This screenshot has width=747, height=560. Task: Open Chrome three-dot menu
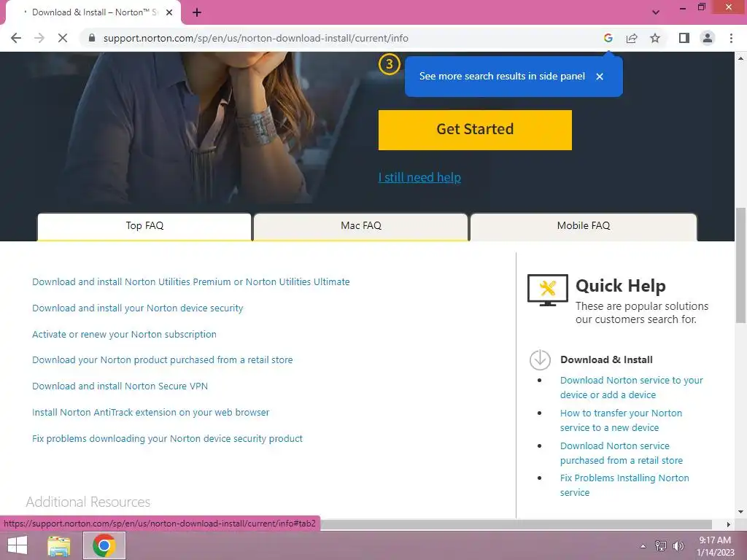point(731,38)
